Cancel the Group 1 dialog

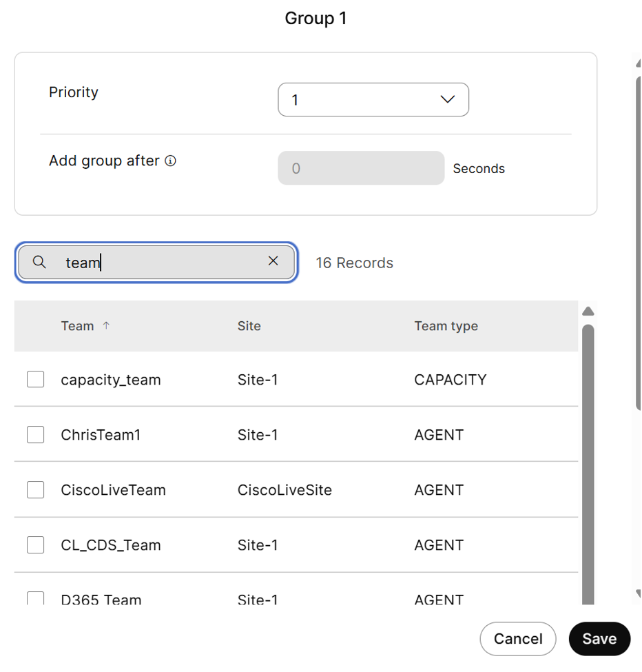point(517,639)
